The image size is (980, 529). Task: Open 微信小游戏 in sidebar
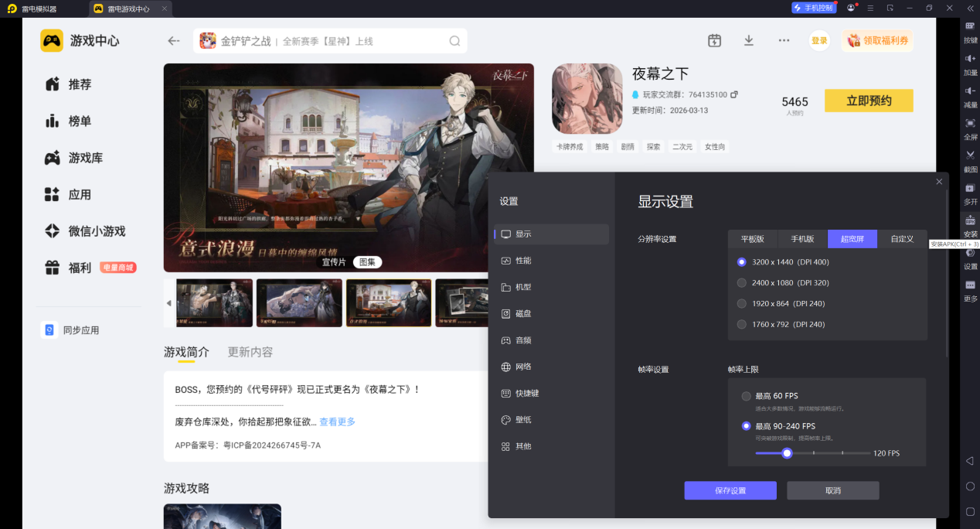(85, 231)
